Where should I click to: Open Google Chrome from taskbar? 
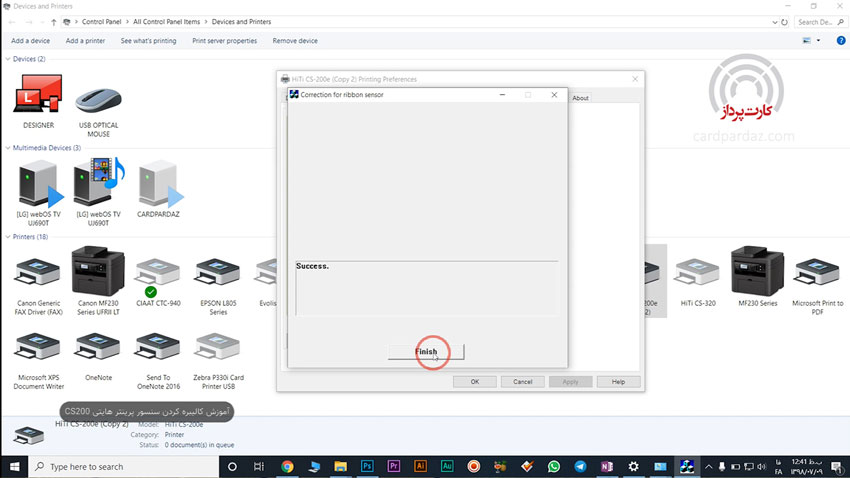[x=287, y=467]
